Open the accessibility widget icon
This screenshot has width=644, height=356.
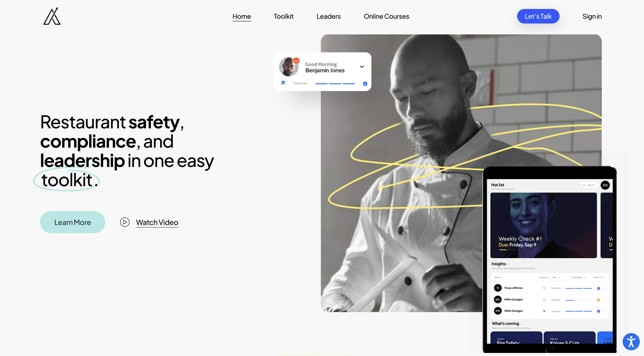click(631, 341)
